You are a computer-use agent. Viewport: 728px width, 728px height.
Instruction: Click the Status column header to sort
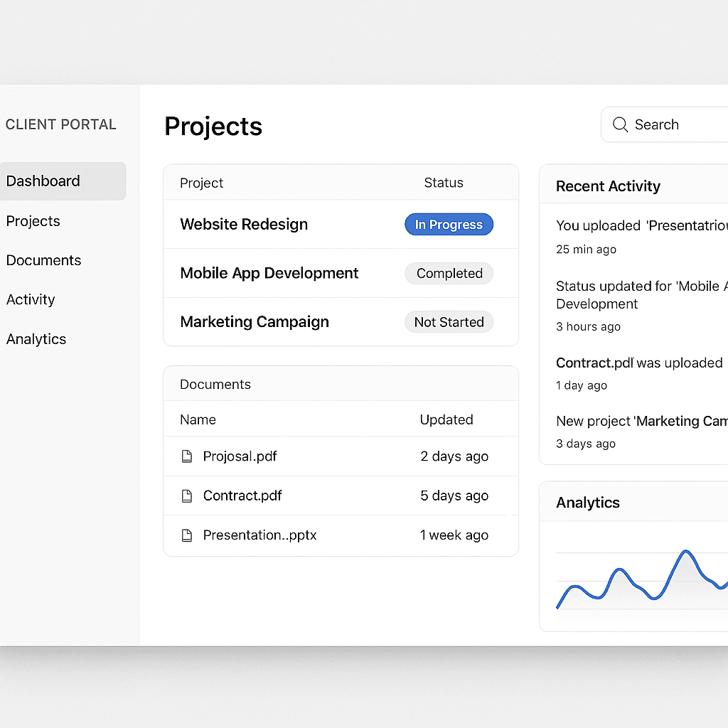pos(443,183)
